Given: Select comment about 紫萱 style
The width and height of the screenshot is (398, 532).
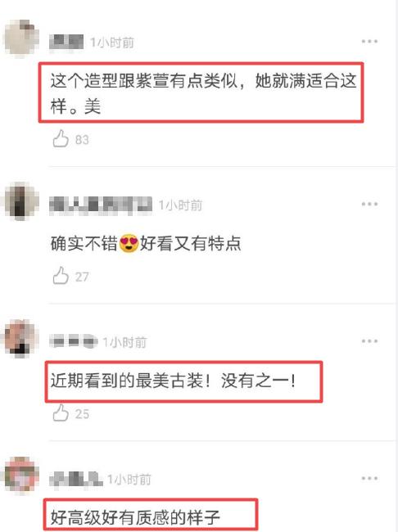Looking at the screenshot, I should click(203, 93).
